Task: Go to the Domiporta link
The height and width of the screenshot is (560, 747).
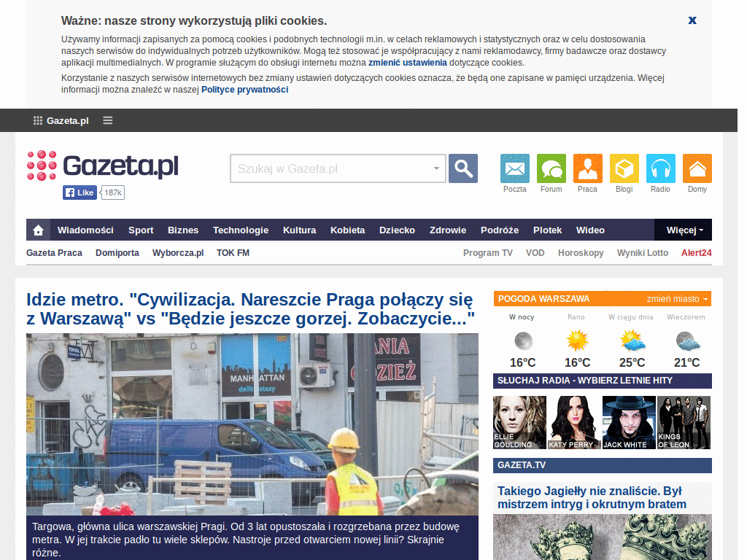Action: click(x=117, y=253)
